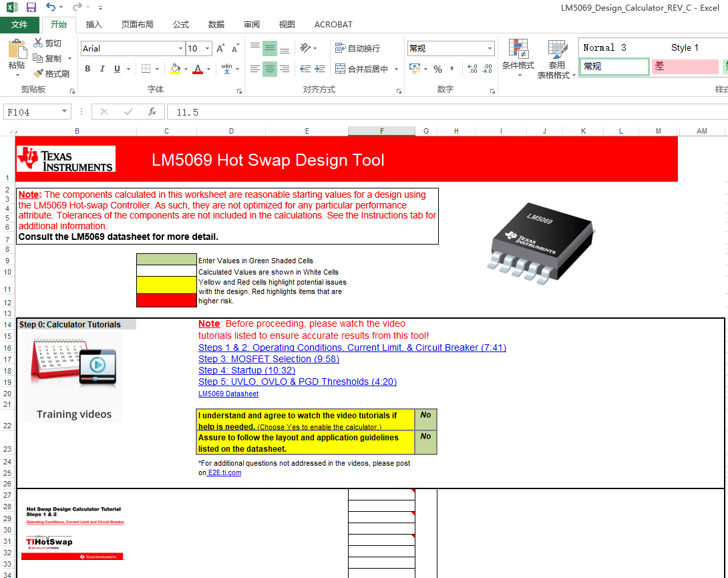Switch to the 插入 ribbon tab
Screen dimensions: 728x578
tap(92, 25)
